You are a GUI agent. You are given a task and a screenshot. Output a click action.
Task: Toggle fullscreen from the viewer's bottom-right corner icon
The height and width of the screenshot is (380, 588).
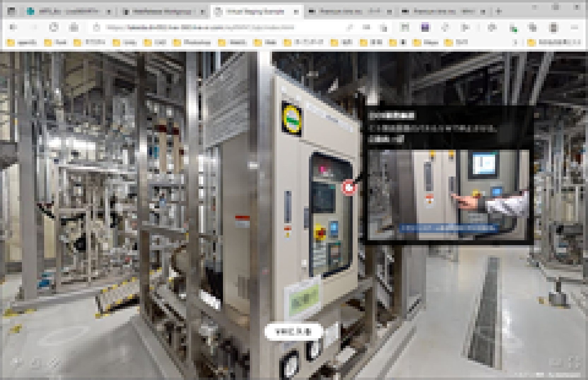575,362
